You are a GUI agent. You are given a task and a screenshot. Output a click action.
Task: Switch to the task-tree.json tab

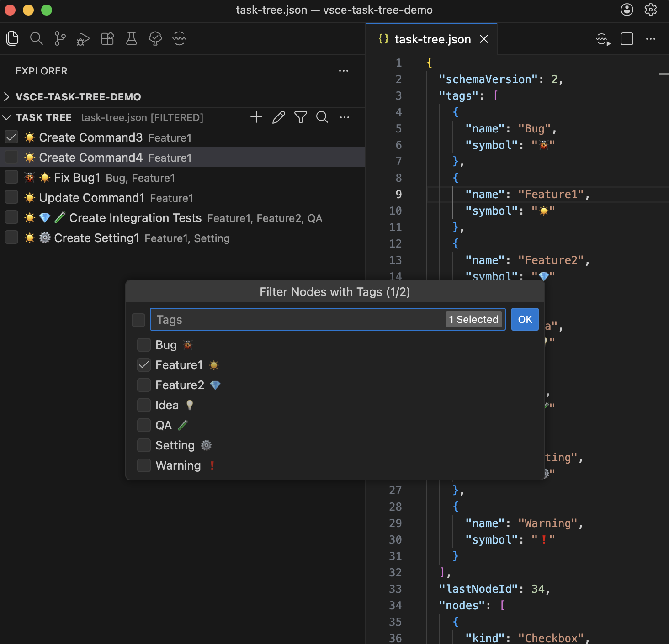[433, 39]
